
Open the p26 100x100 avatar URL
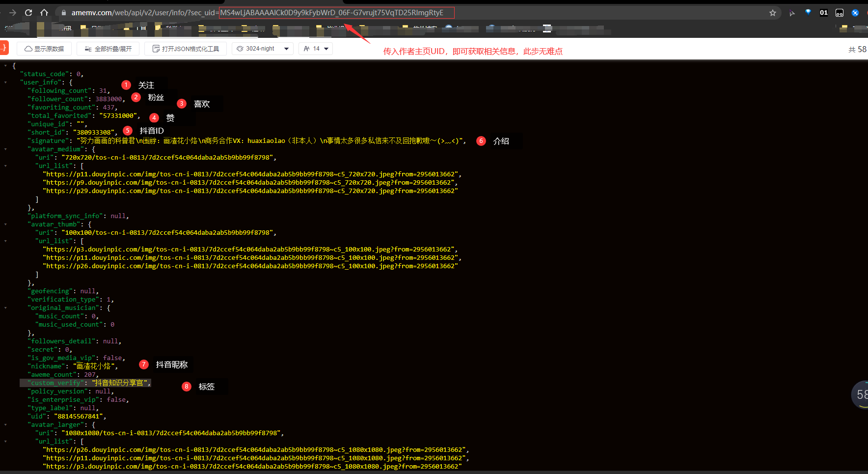tap(250, 266)
